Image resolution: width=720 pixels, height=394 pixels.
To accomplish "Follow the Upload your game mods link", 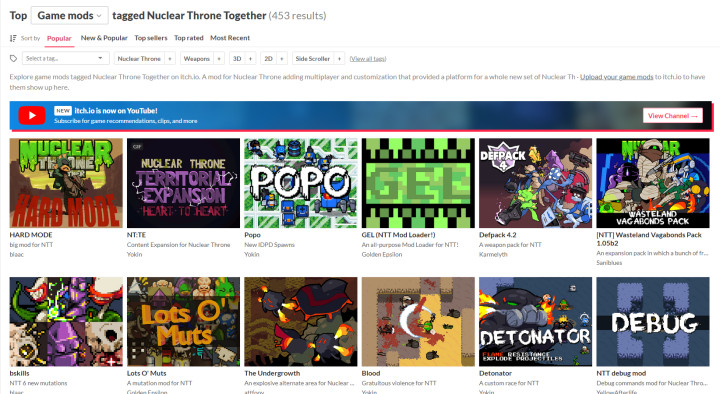I will [x=616, y=77].
